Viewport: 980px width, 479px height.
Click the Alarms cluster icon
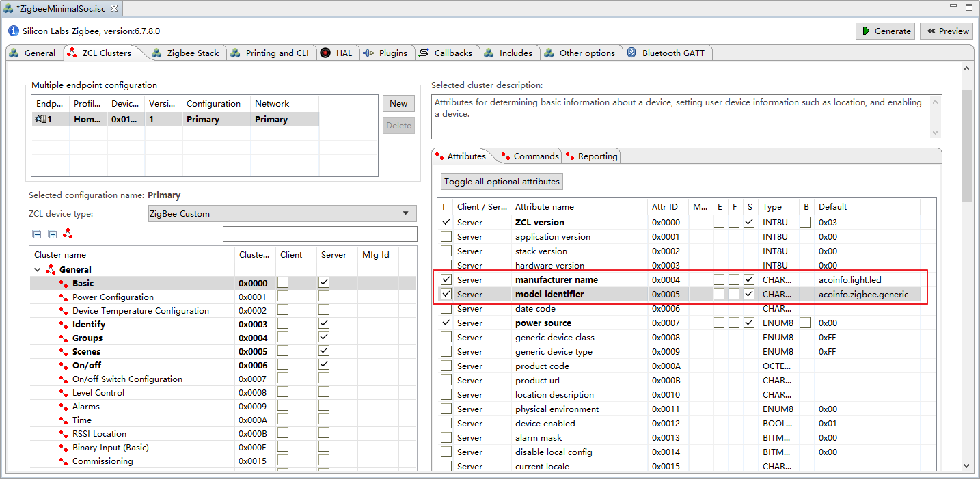pos(64,407)
